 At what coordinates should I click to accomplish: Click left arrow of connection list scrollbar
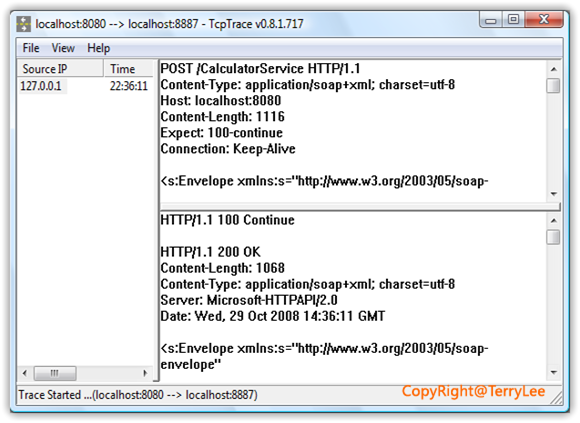pyautogui.click(x=25, y=373)
